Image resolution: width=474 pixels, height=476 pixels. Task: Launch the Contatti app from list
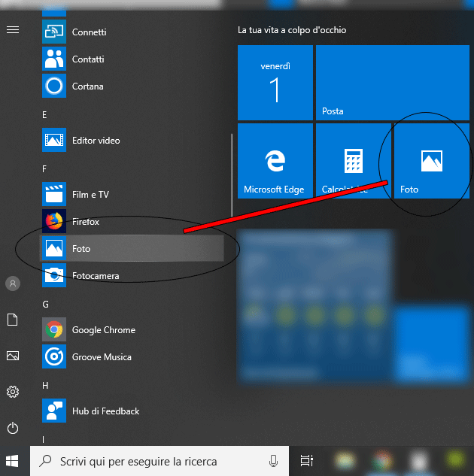coord(54,59)
